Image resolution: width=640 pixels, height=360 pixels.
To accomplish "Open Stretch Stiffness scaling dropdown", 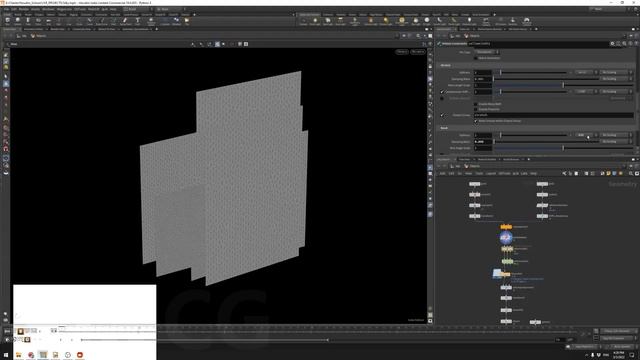I will point(616,73).
